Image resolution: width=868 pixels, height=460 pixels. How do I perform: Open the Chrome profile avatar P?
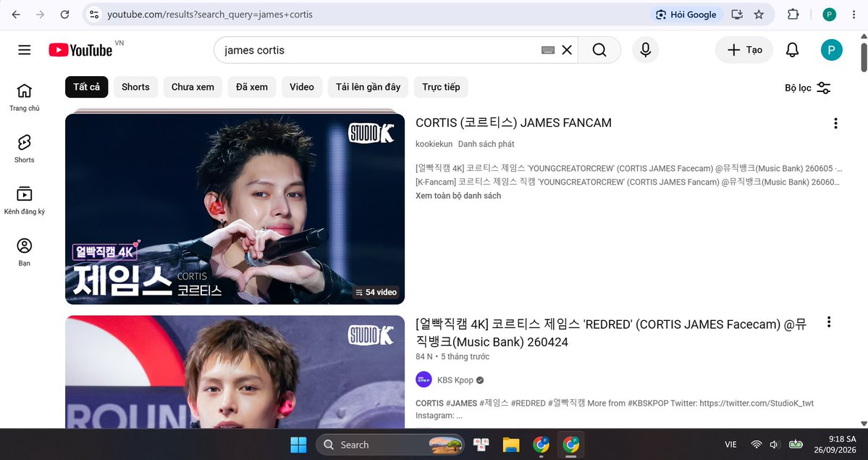coord(829,14)
